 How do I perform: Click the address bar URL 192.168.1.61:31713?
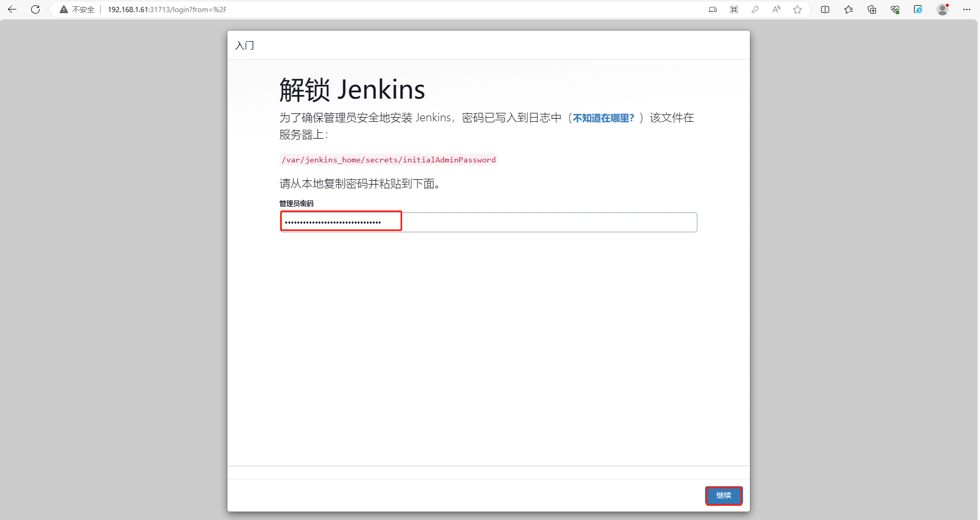point(167,9)
